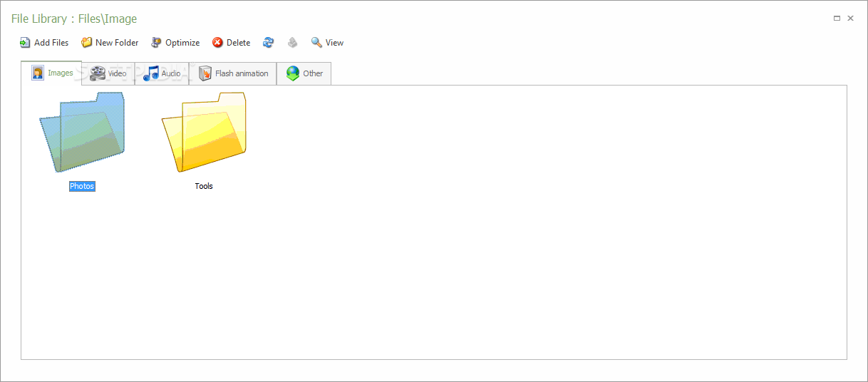Click the Add Files label text
Image resolution: width=868 pixels, height=382 pixels.
coord(51,43)
